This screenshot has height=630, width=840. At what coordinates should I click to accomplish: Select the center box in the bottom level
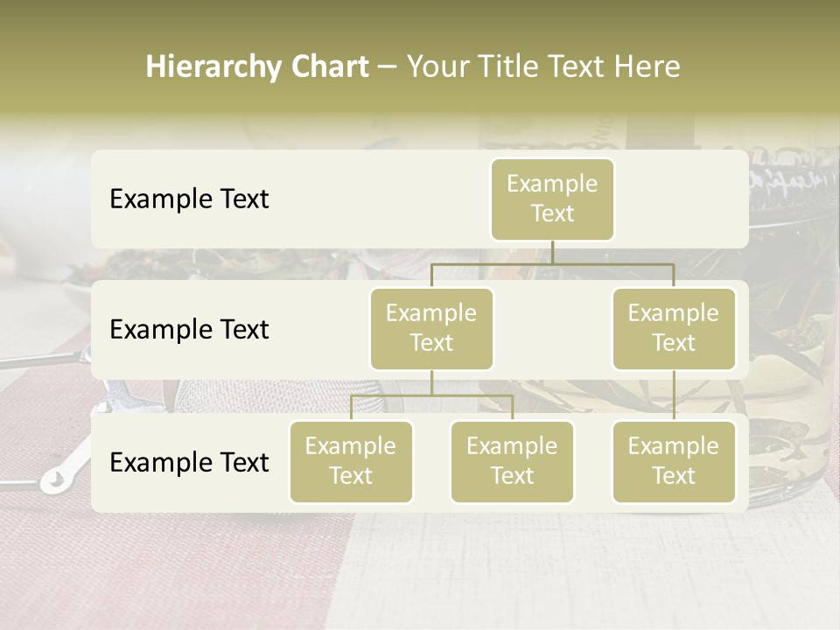[x=512, y=462]
